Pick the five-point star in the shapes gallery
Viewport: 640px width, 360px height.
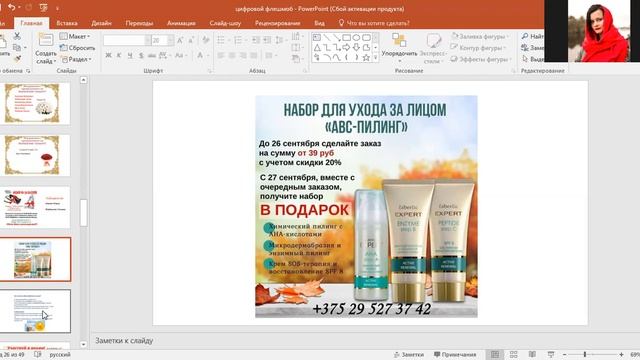point(366,58)
